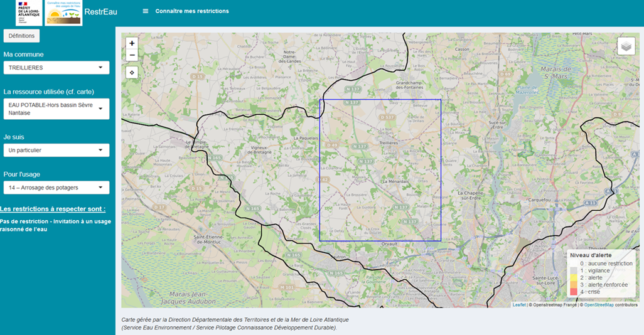
Task: Click La Chapelle-sur-Erdre on the map
Action: (x=470, y=195)
